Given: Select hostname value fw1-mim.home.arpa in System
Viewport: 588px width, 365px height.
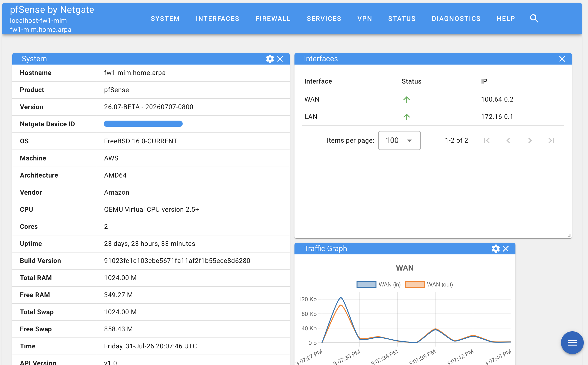Looking at the screenshot, I should 135,73.
